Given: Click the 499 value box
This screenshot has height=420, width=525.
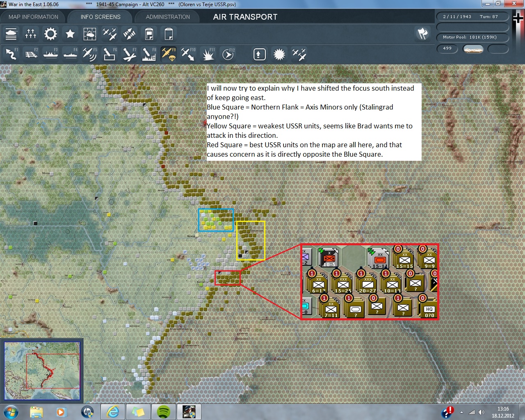Looking at the screenshot, I should point(447,49).
